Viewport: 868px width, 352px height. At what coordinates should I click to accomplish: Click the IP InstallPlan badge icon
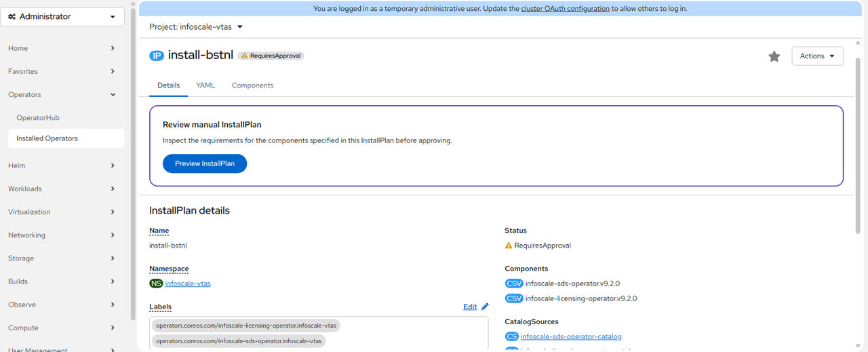[157, 56]
